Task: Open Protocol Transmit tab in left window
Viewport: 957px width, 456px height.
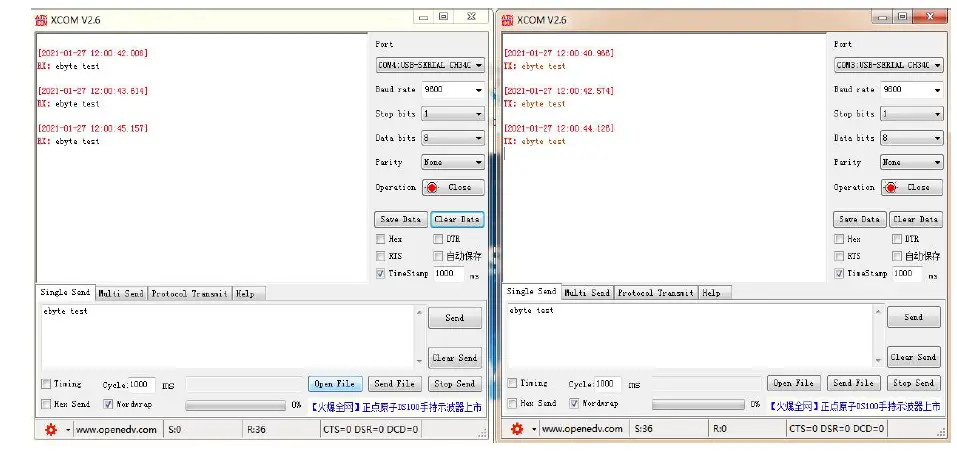Action: (x=190, y=294)
